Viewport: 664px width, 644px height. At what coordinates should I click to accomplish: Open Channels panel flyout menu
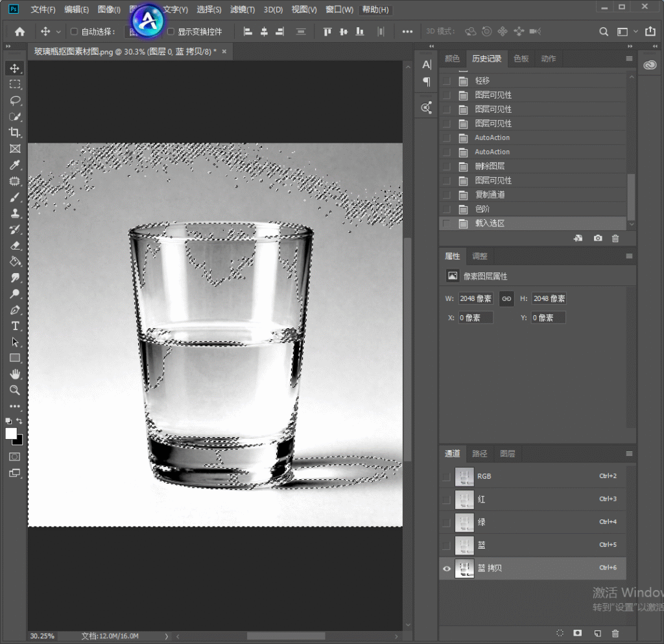point(629,453)
